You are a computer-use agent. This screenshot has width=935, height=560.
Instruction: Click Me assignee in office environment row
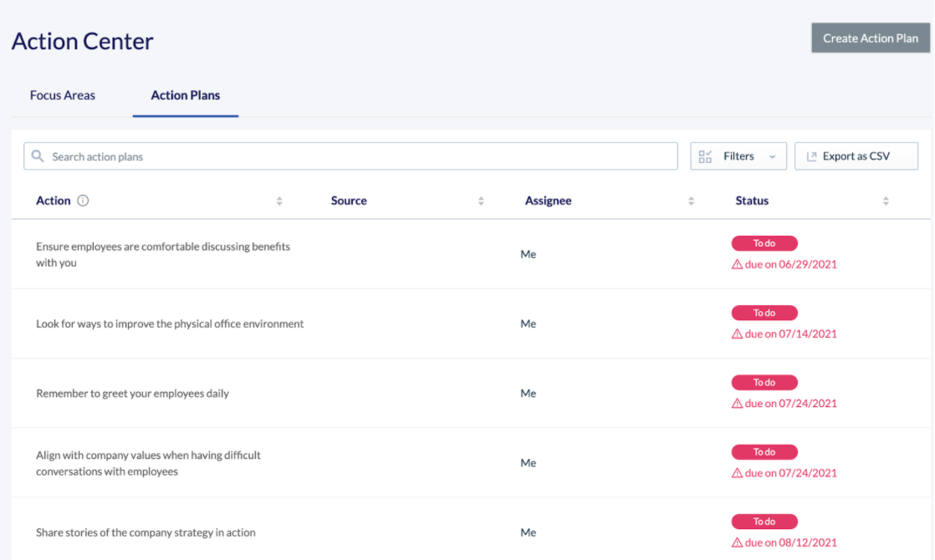point(529,323)
